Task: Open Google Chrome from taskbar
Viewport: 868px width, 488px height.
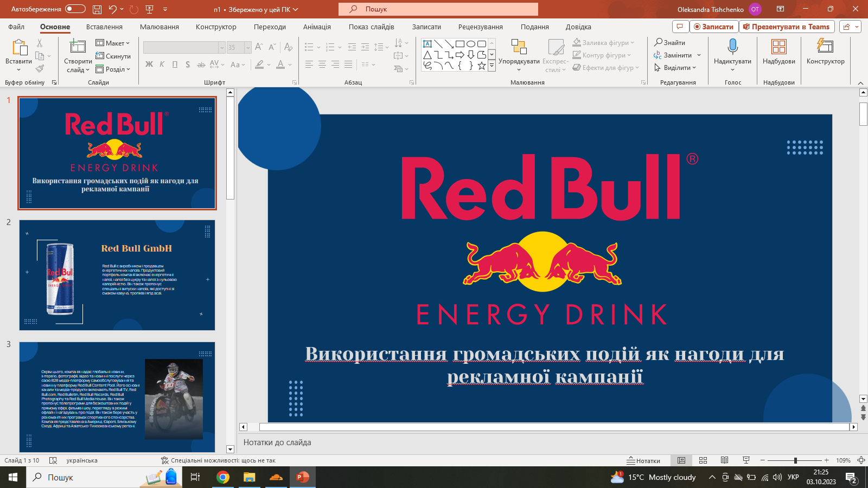Action: tap(222, 477)
